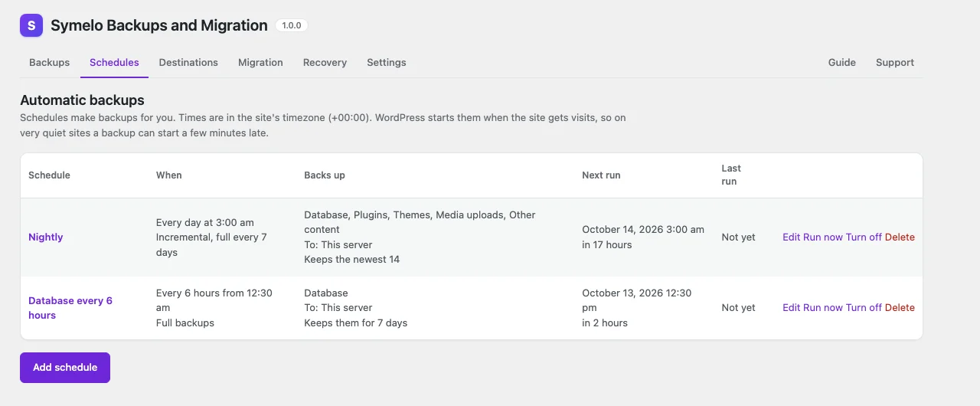Click the text 'Every day at 3:00 am'
Viewport: 980px width, 406px height.
point(205,223)
